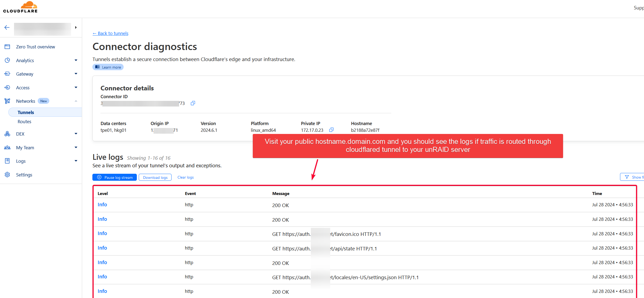Expand the Gateway menu chevron
Image resolution: width=644 pixels, height=298 pixels.
tap(76, 74)
